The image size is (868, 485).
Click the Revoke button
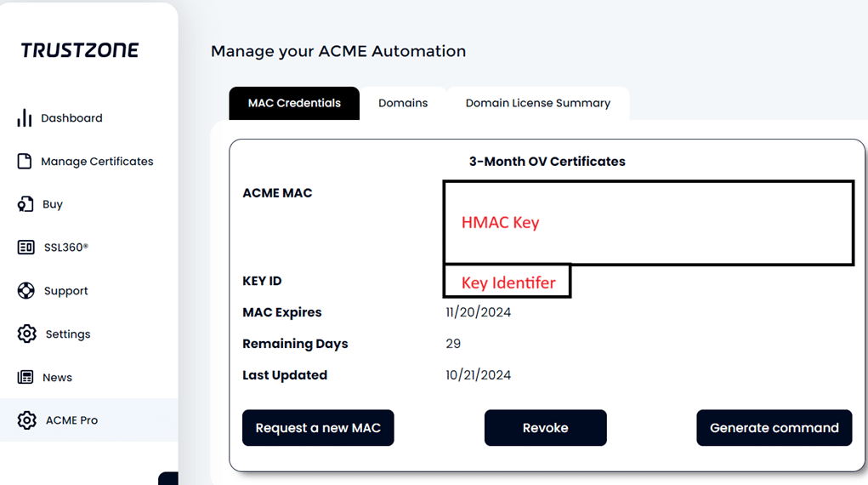pos(545,428)
